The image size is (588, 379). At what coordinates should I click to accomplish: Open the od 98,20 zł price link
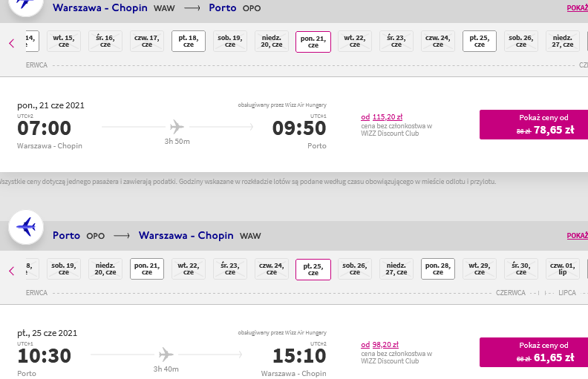point(380,345)
